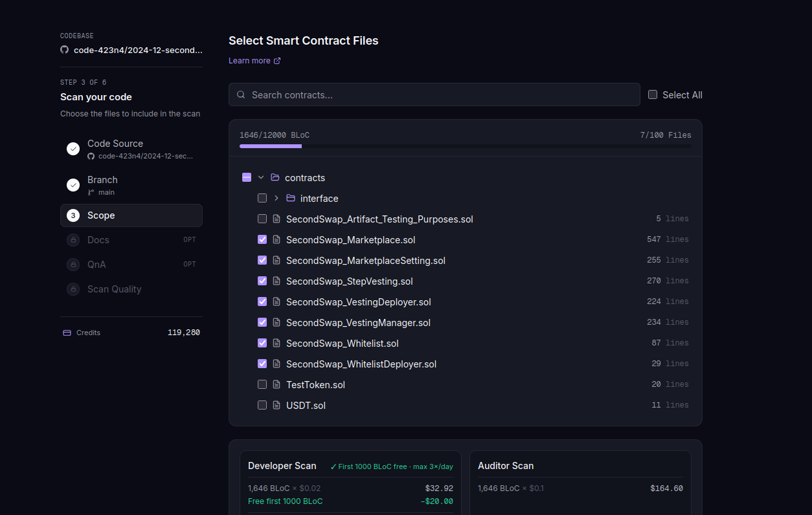Click the contracts folder icon
Viewport: 812px width, 515px height.
tap(275, 177)
